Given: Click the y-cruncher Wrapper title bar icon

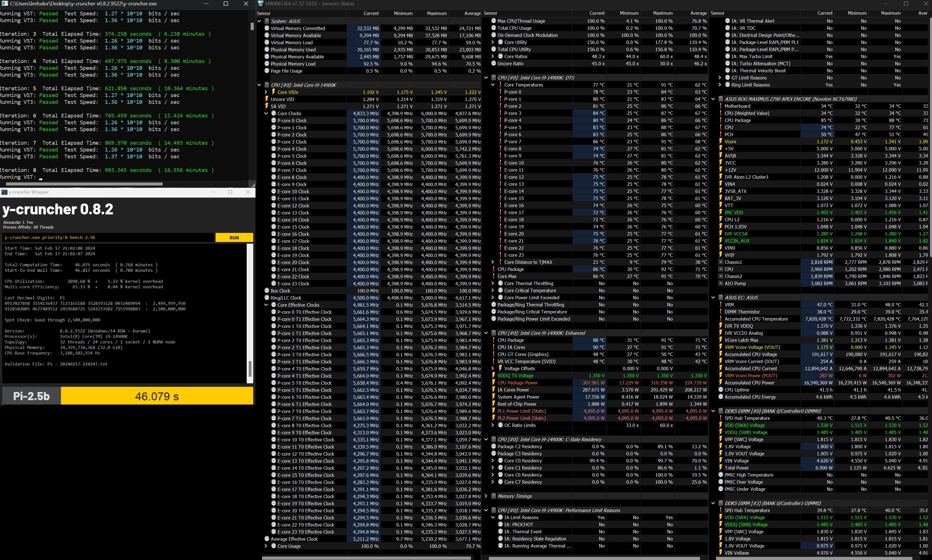Looking at the screenshot, I should (x=5, y=192).
